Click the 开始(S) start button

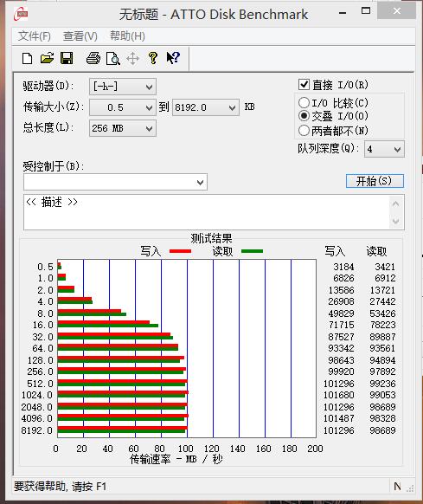(x=375, y=181)
